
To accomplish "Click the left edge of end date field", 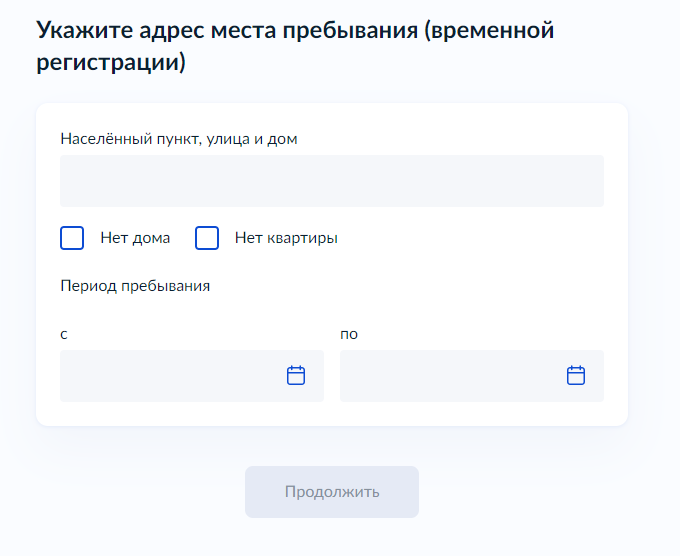I will pyautogui.click(x=349, y=376).
